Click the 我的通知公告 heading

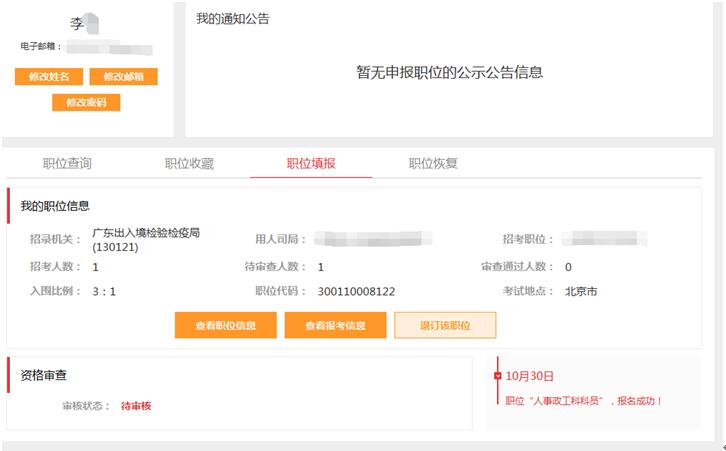pos(232,19)
